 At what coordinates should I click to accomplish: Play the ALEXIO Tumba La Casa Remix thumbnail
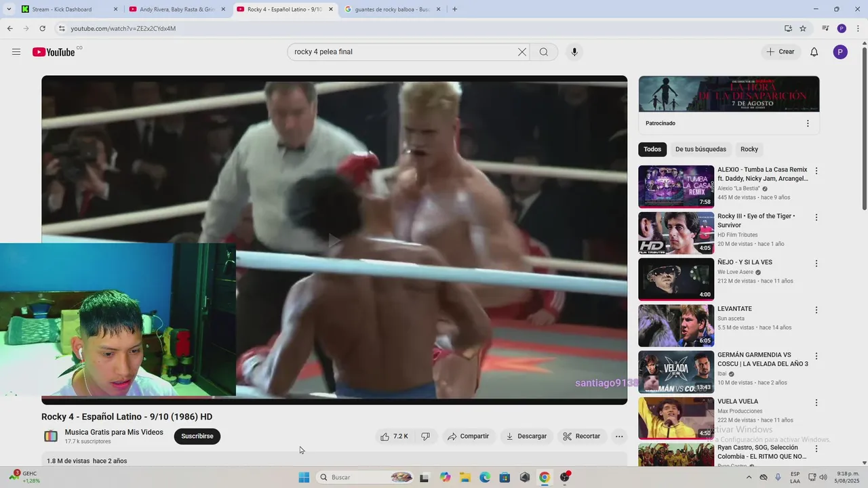tap(676, 186)
